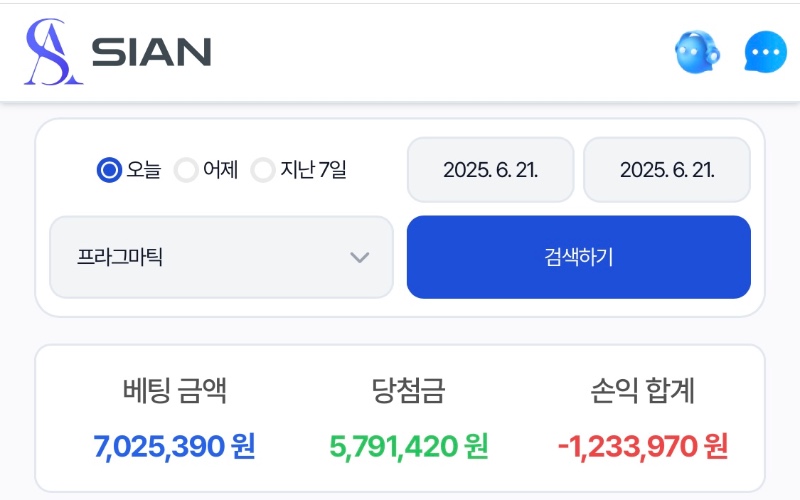Open the end date field on right
The image size is (800, 500).
pyautogui.click(x=667, y=170)
